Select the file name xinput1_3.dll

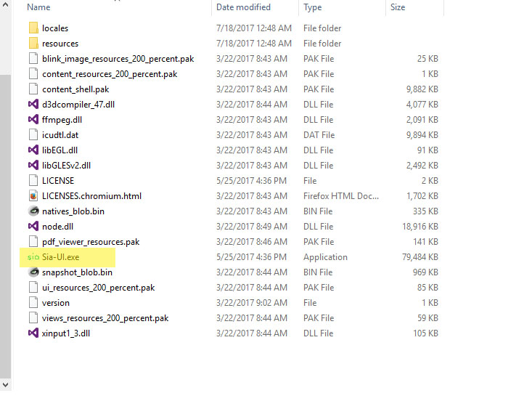click(66, 333)
